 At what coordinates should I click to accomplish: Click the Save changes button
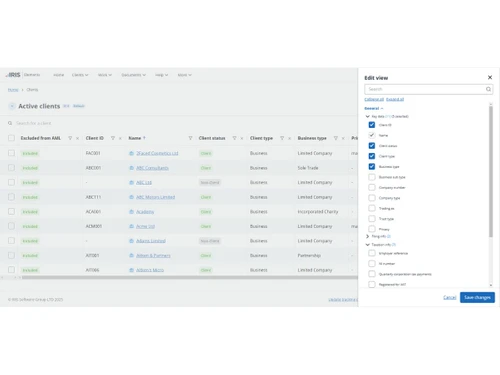[x=477, y=297]
